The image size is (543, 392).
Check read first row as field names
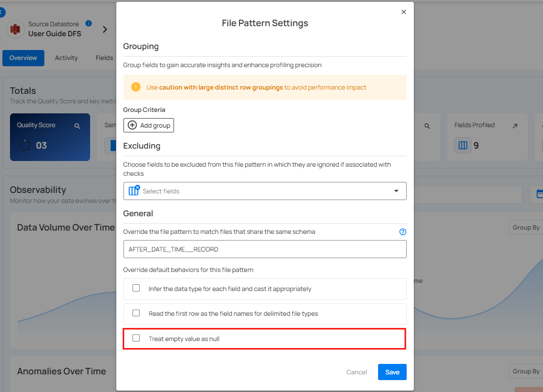[136, 313]
